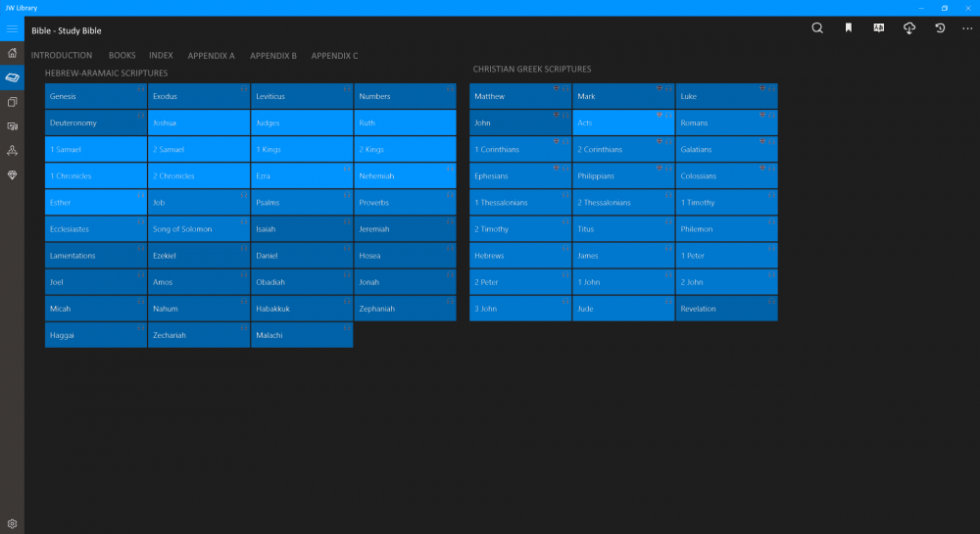Click the search magnifier icon
980x534 pixels.
[x=817, y=28]
